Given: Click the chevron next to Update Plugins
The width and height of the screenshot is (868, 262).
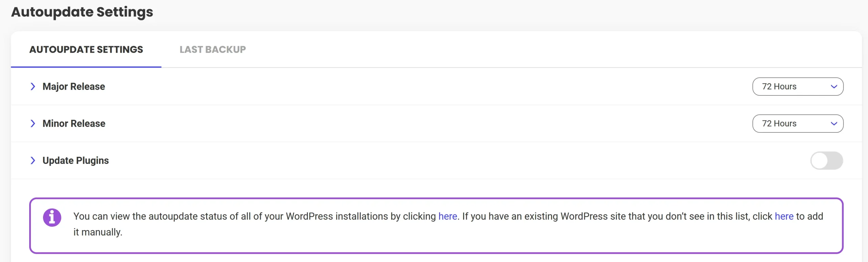Looking at the screenshot, I should (33, 161).
